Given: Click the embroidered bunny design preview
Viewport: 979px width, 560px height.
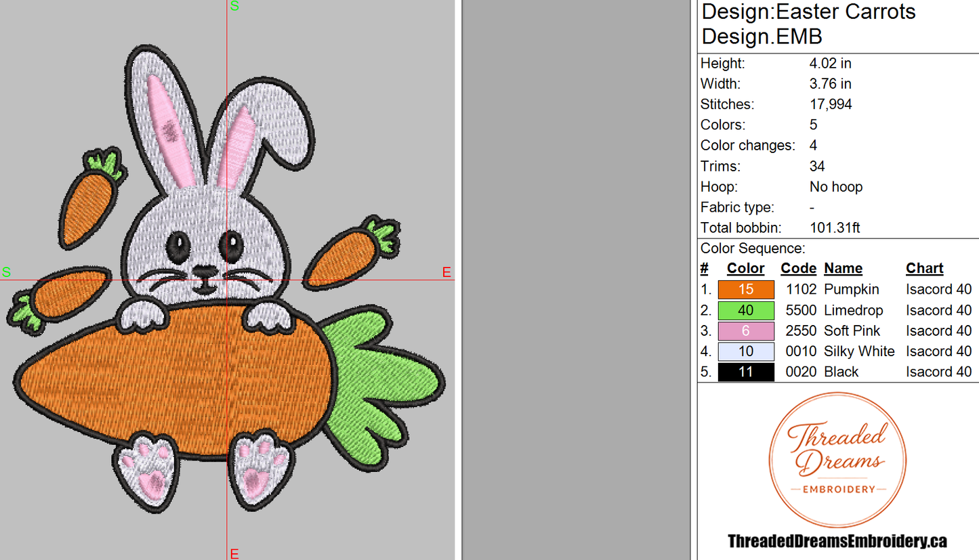Looking at the screenshot, I should point(227,278).
